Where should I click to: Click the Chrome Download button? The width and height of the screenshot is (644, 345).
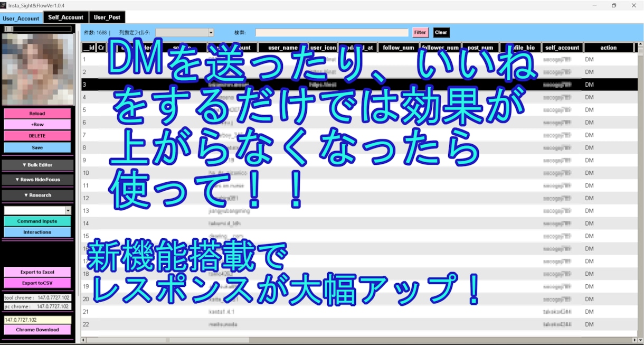37,330
